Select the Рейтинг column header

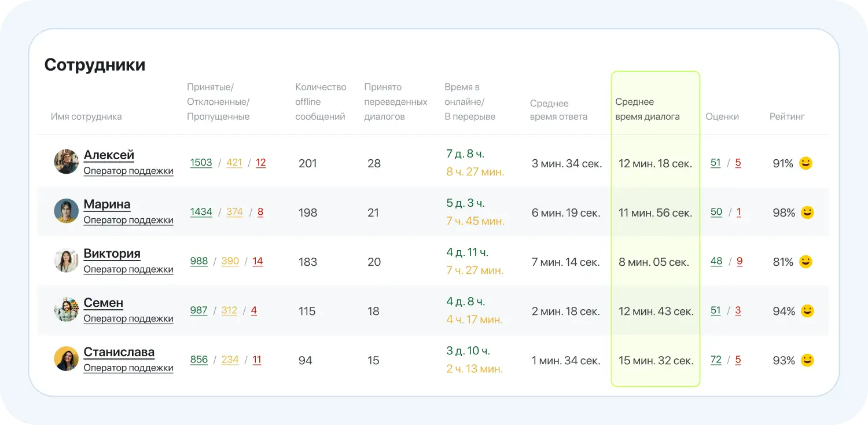(x=787, y=116)
